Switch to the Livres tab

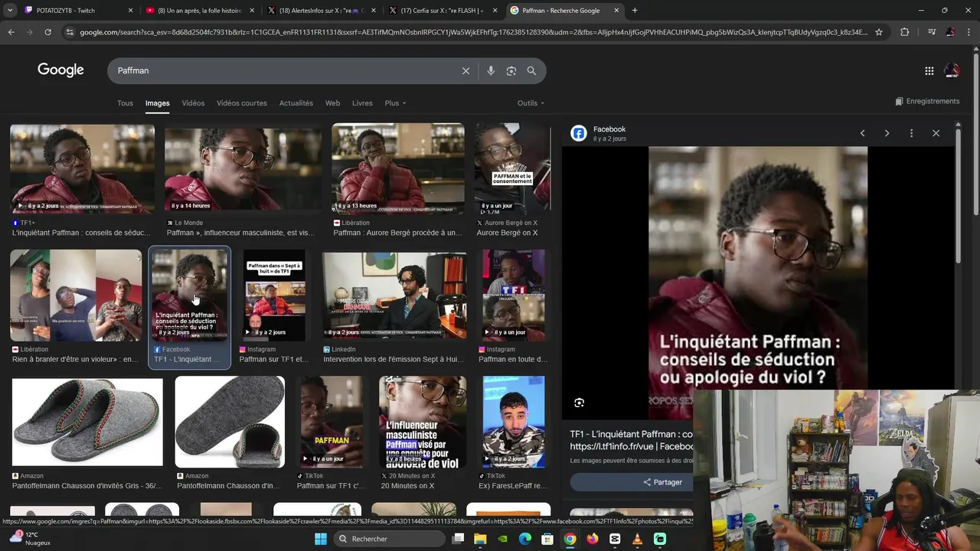pyautogui.click(x=362, y=103)
